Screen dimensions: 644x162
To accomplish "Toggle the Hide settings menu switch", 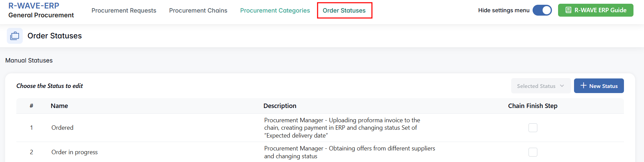I will (x=542, y=10).
